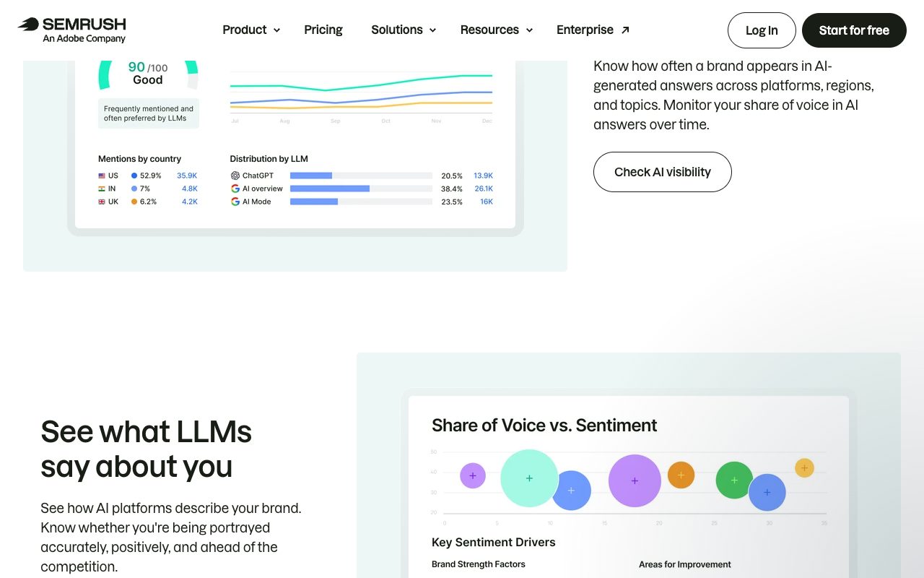Expand the Solutions dropdown chevron
The image size is (924, 578).
coord(432,30)
